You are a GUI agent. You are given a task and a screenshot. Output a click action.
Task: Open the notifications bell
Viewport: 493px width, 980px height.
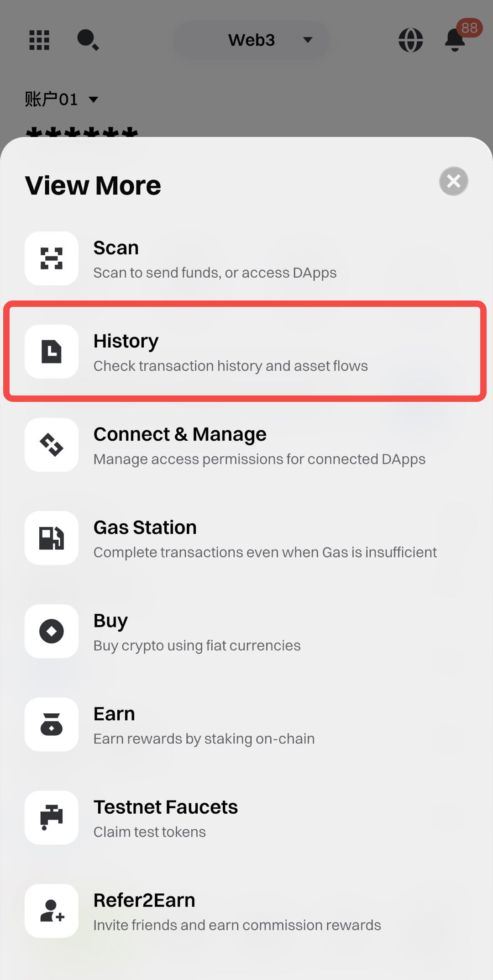point(455,40)
